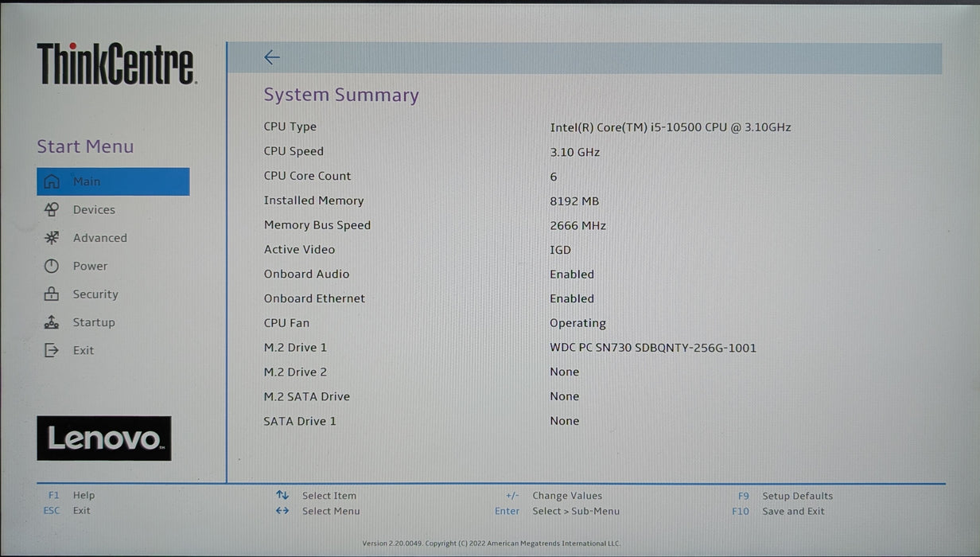Select Memory Bus Speed label

(x=317, y=225)
